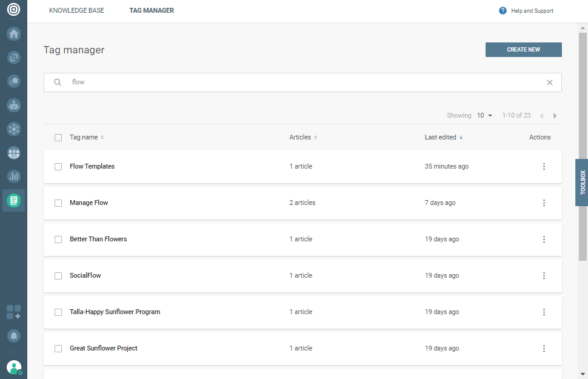Check the checkbox next to Manage Flow
588x379 pixels.
coord(58,203)
